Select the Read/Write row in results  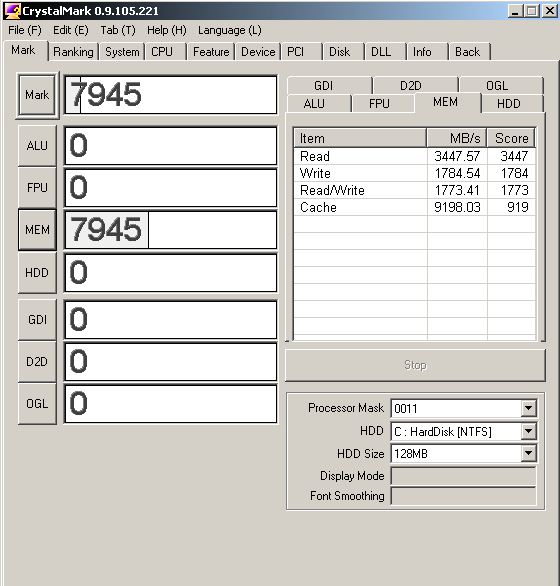click(415, 190)
